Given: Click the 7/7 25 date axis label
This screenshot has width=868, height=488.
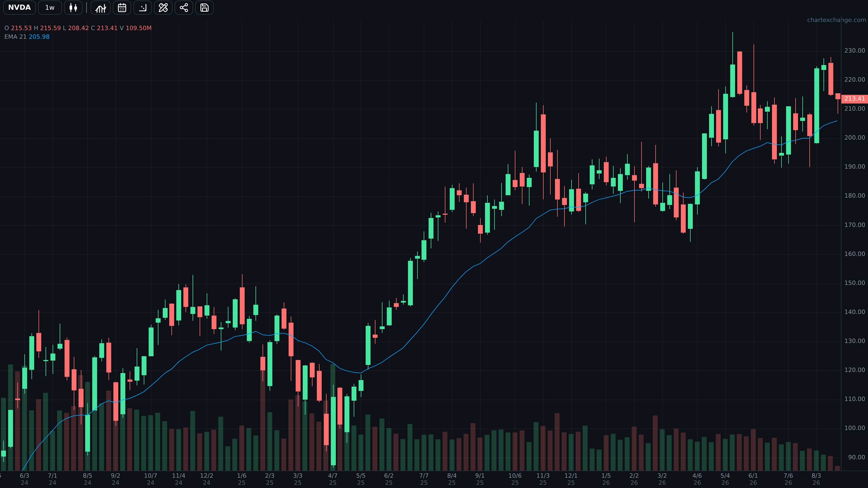Looking at the screenshot, I should 423,479.
